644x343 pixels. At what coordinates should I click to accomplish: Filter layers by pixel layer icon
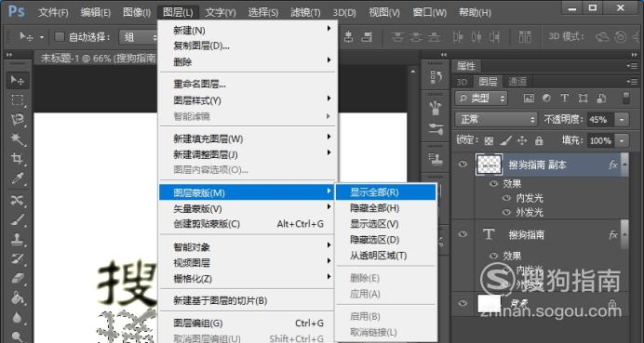tap(529, 98)
